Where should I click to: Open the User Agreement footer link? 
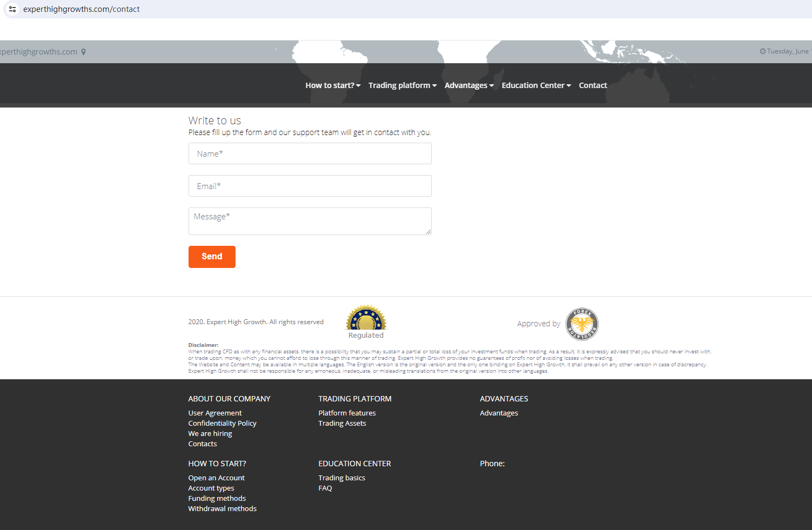coord(215,413)
